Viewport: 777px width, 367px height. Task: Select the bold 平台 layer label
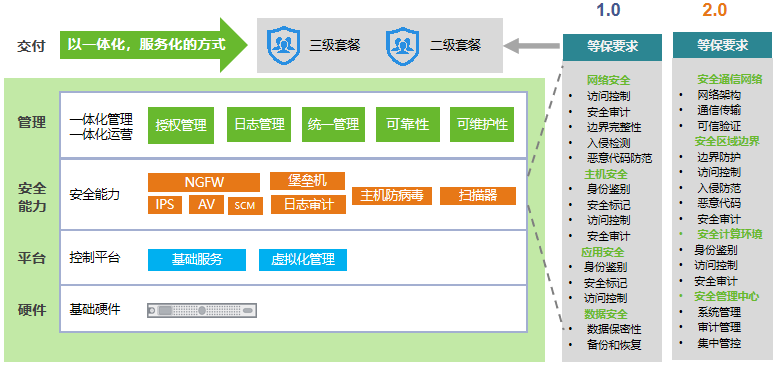(32, 258)
